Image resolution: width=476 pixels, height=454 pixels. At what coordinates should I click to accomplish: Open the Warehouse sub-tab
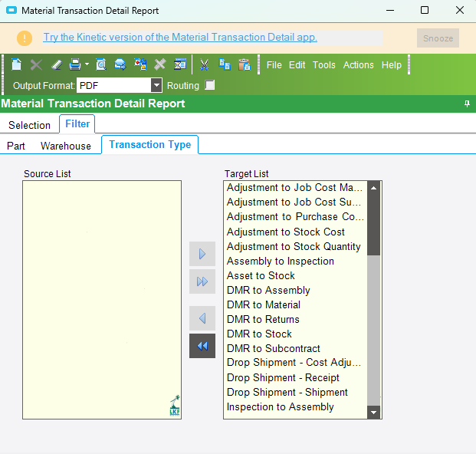66,146
